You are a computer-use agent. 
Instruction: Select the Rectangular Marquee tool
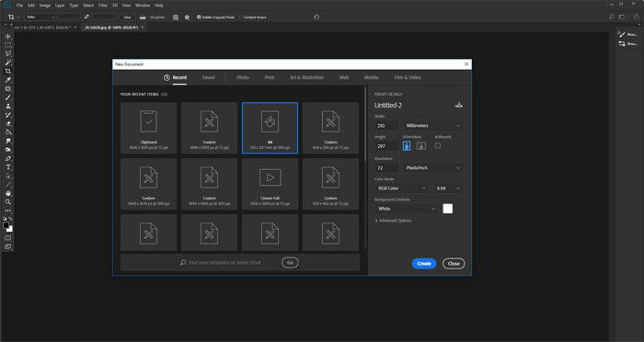tap(7, 45)
